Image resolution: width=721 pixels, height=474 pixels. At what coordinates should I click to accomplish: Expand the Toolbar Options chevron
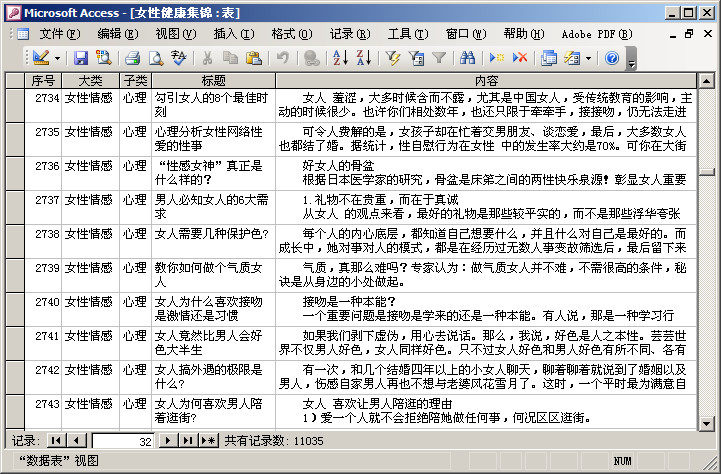click(631, 59)
